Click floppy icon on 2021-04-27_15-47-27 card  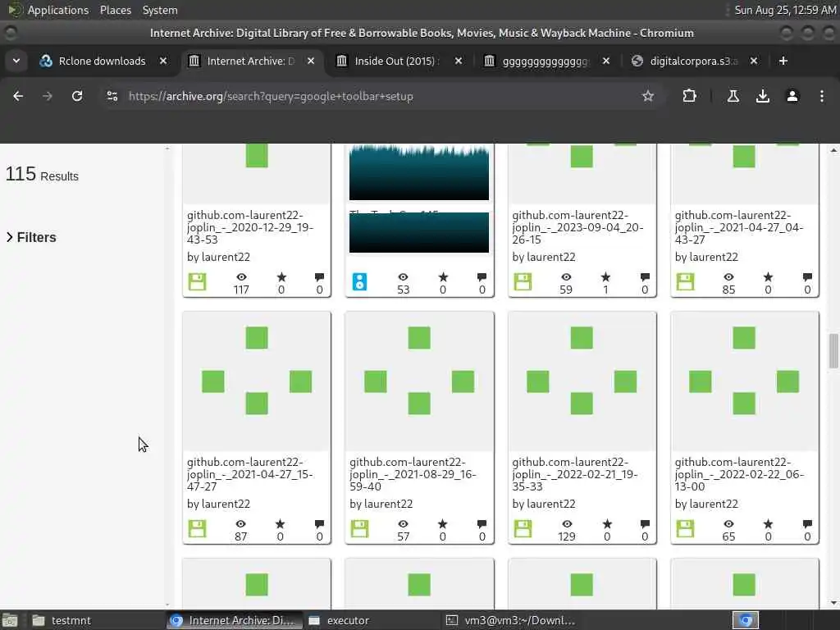(197, 529)
